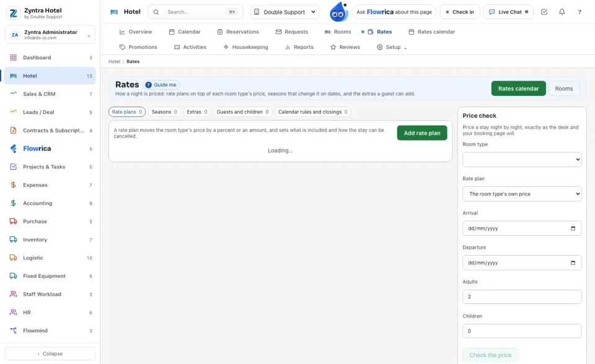Open Sales & CRM module
595x364 pixels.
pyautogui.click(x=50, y=94)
